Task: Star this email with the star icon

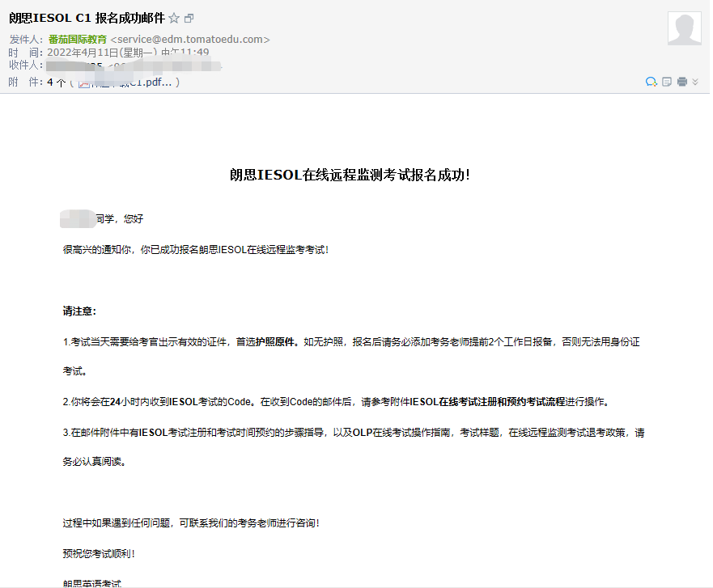Action: (x=174, y=18)
